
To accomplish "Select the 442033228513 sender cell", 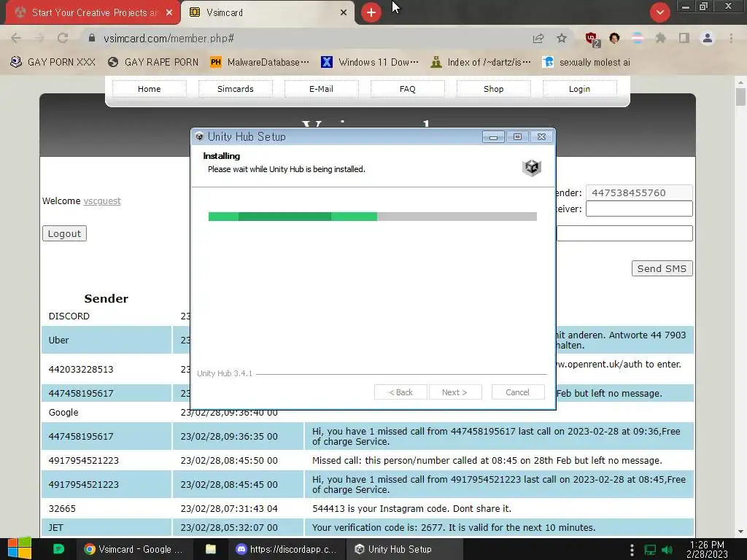I will (x=107, y=369).
